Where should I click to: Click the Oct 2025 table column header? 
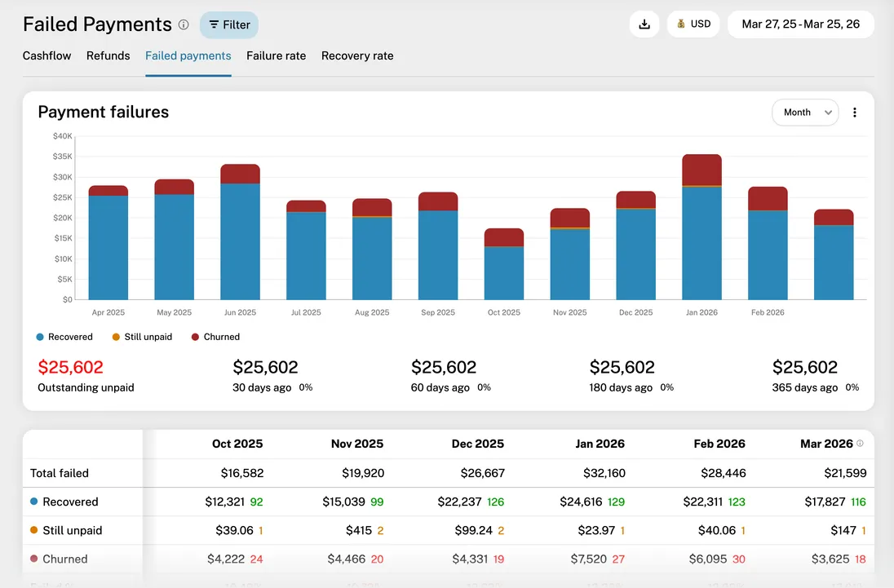237,444
